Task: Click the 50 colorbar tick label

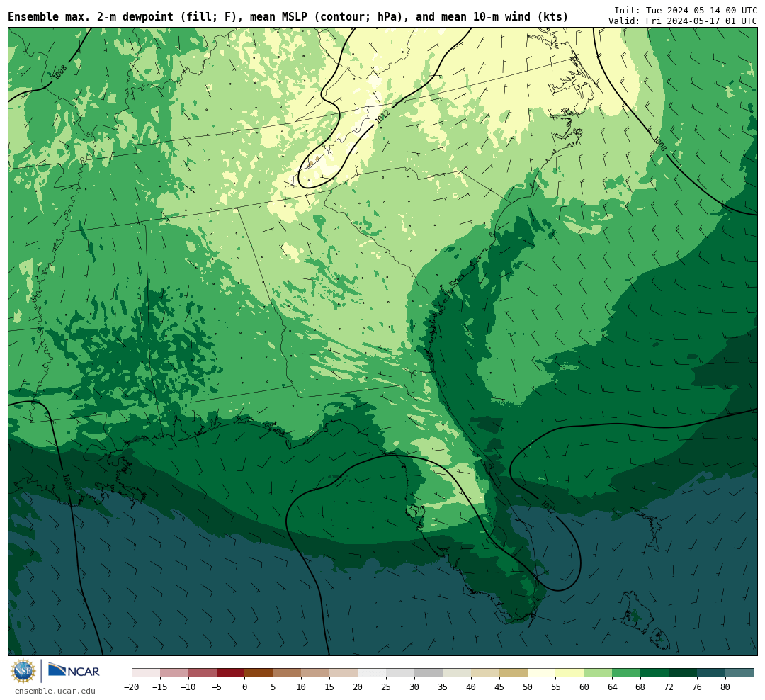Action: point(528,687)
